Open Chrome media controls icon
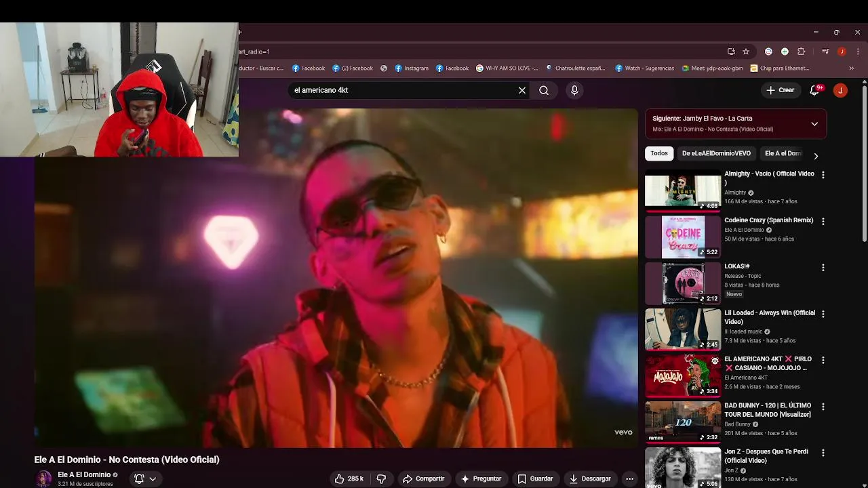 tap(825, 52)
